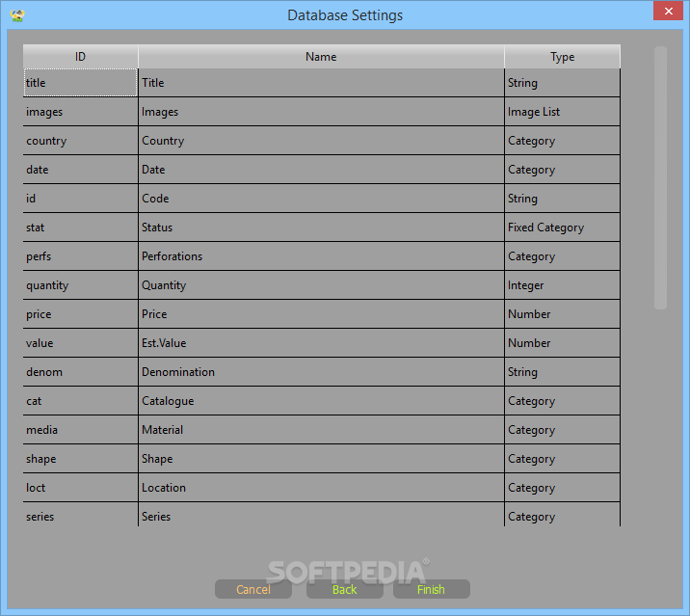Select the 'price' ID cell
The width and height of the screenshot is (690, 616).
point(81,314)
